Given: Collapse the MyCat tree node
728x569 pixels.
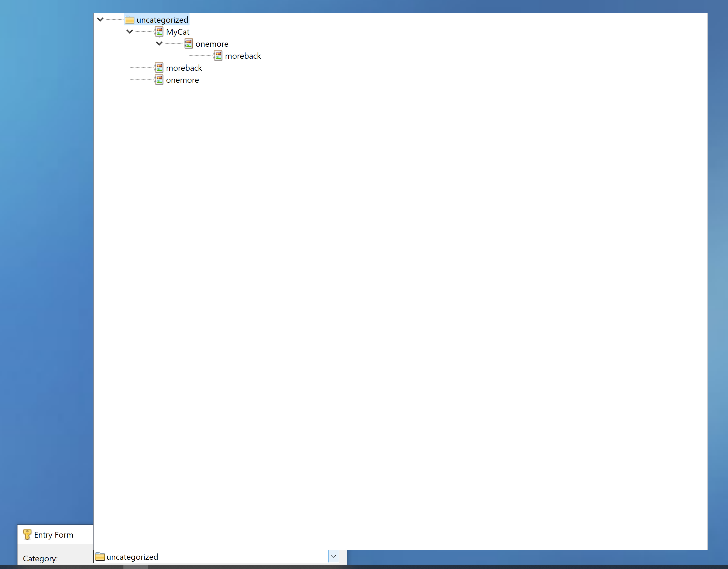Looking at the screenshot, I should coord(130,32).
